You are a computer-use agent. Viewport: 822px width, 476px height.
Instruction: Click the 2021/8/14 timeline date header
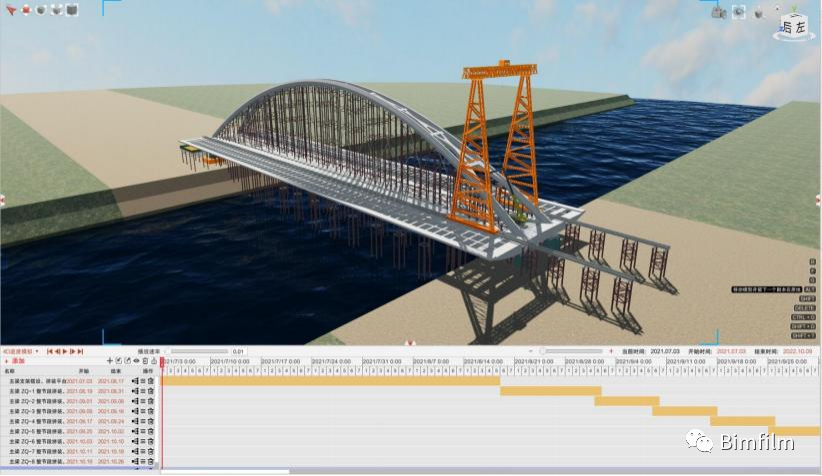[484, 361]
